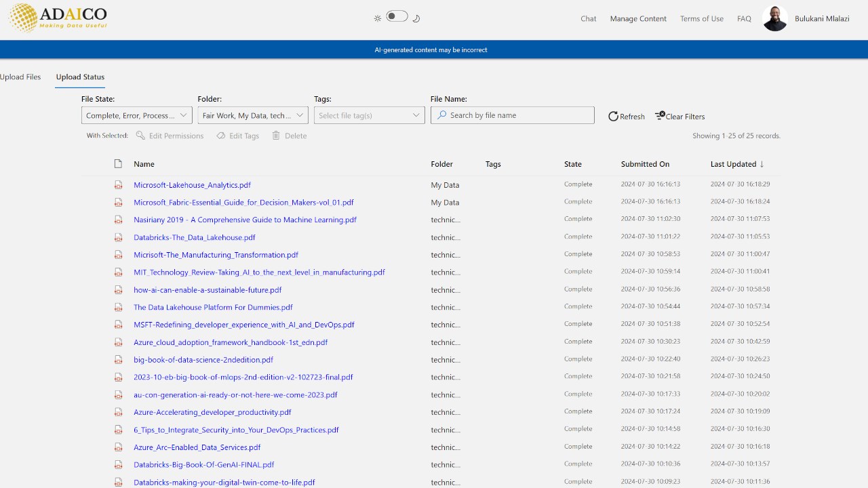The width and height of the screenshot is (868, 488).
Task: Click the Clear Filters icon
Action: coord(660,116)
